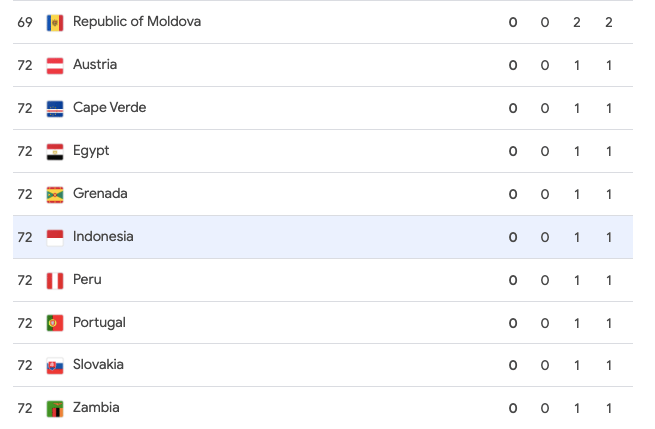Click the Portugal flag icon
Viewport: 655px width, 429px height.
tap(55, 323)
